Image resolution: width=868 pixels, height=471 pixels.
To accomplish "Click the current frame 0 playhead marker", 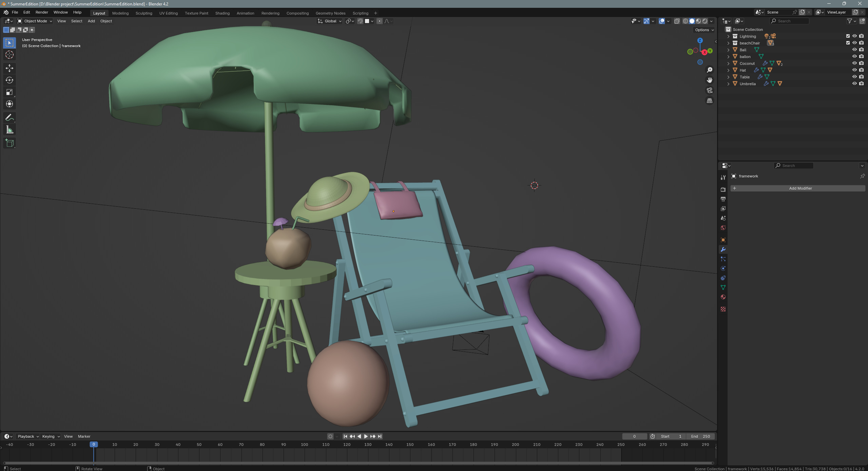I will 94,445.
